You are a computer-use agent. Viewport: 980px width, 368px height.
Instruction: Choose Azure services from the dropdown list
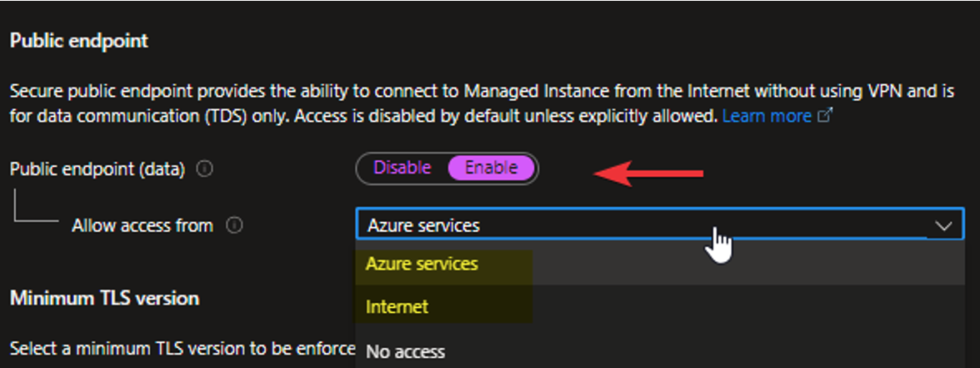(422, 264)
